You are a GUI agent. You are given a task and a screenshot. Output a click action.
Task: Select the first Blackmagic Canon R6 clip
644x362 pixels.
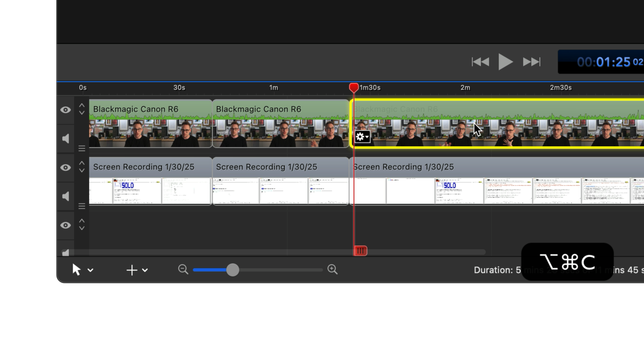(150, 125)
